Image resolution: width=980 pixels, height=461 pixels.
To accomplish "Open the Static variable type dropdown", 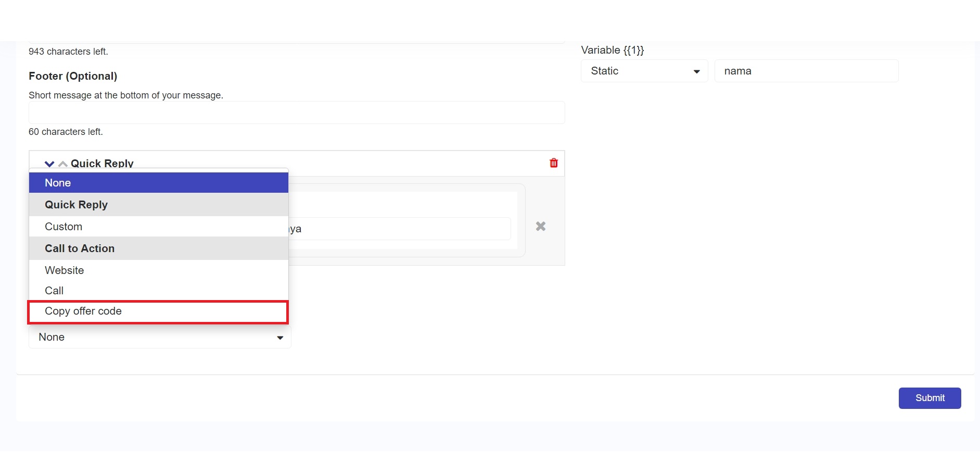I will (644, 71).
